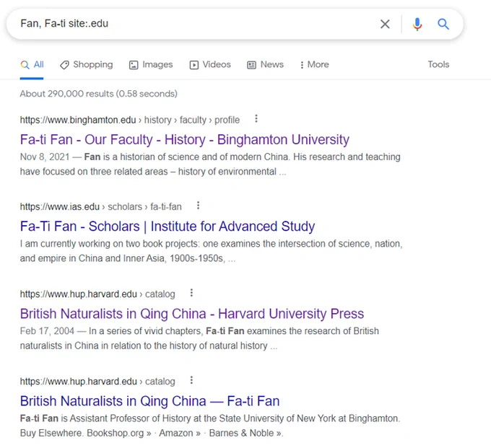Click hup.harvard.edu URL above the Fa-ti Fan catalog result
The image size is (491, 448).
tap(97, 382)
